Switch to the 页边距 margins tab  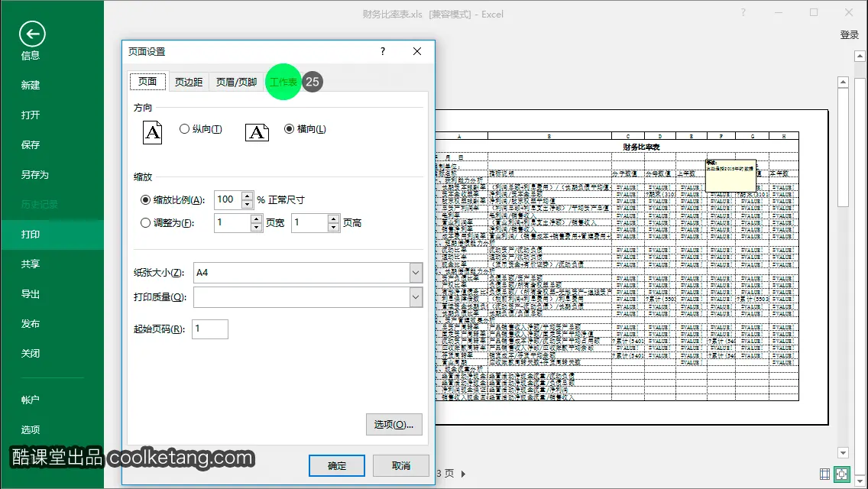[189, 82]
